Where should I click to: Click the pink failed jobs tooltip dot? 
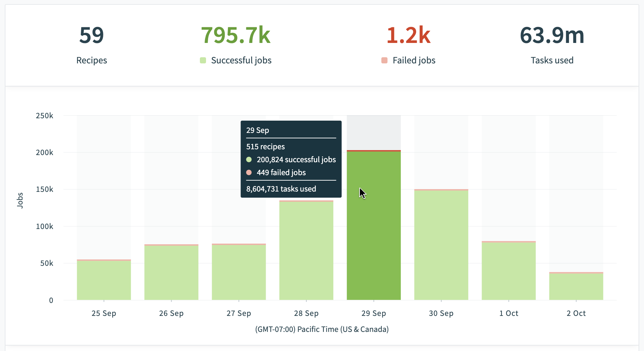coord(249,172)
